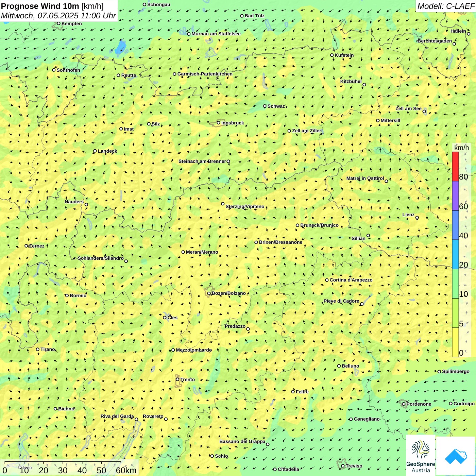Click the "Berchtesgaden" city label
This screenshot has height=476, width=476.
435,41
